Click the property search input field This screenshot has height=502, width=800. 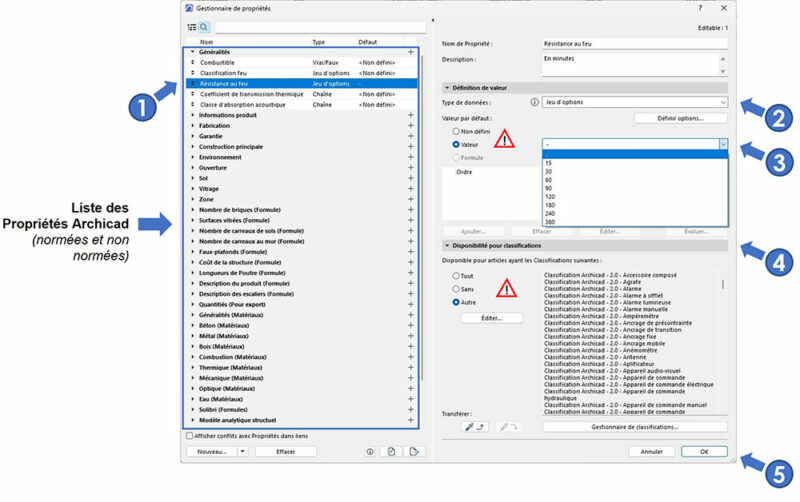click(x=320, y=27)
